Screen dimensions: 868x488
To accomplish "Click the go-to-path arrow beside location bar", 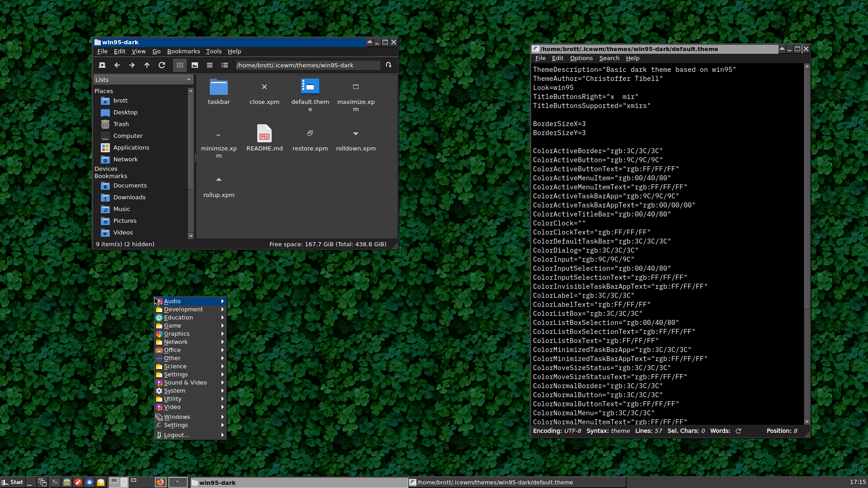I will [389, 65].
